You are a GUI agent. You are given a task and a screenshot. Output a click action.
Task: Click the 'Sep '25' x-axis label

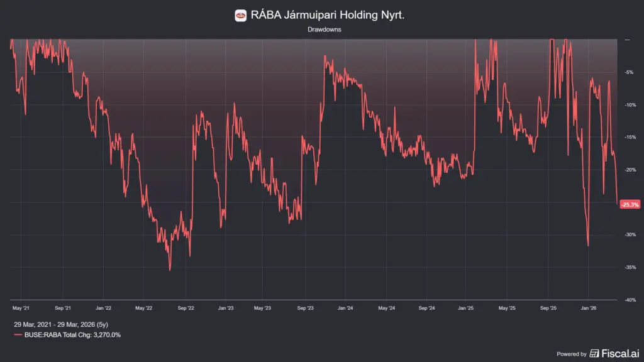pyautogui.click(x=548, y=308)
